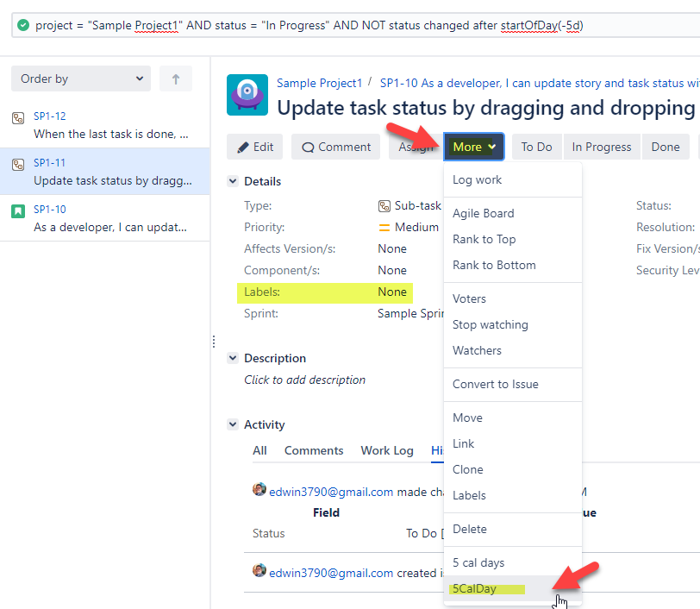Click the 'Update task status by dragging' issue title
The image size is (700, 609).
click(x=486, y=108)
